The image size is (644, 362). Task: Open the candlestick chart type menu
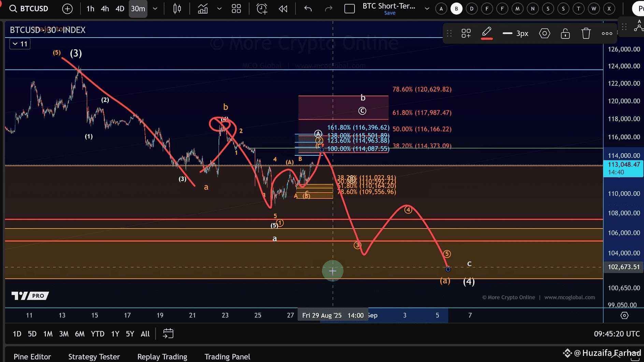pos(177,9)
